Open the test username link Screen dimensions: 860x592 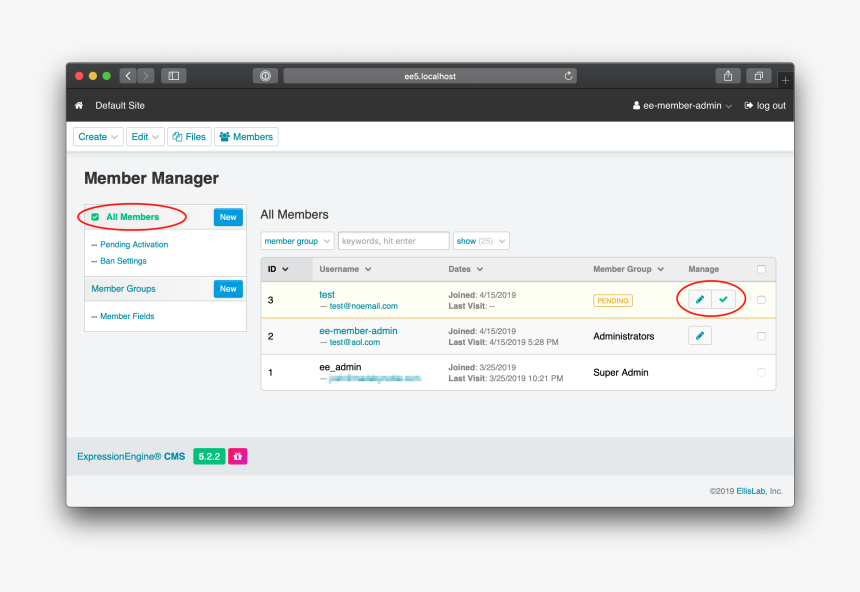pos(327,295)
